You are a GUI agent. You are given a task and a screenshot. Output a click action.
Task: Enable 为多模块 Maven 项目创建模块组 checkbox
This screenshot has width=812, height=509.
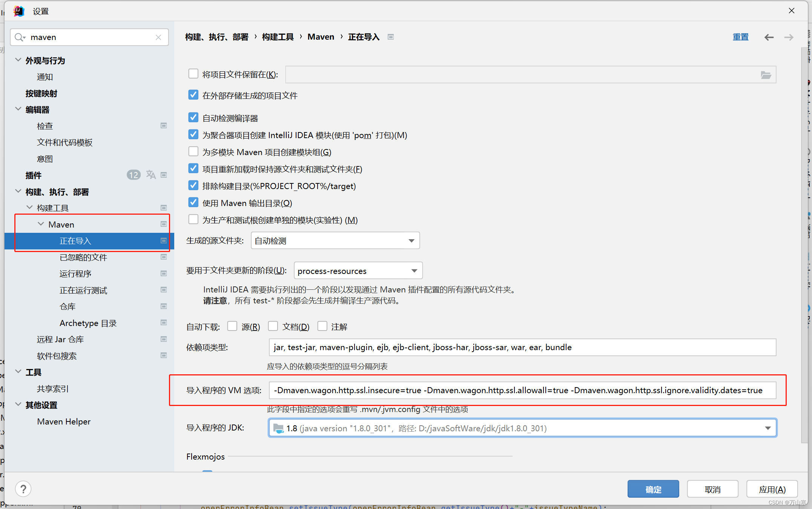193,152
